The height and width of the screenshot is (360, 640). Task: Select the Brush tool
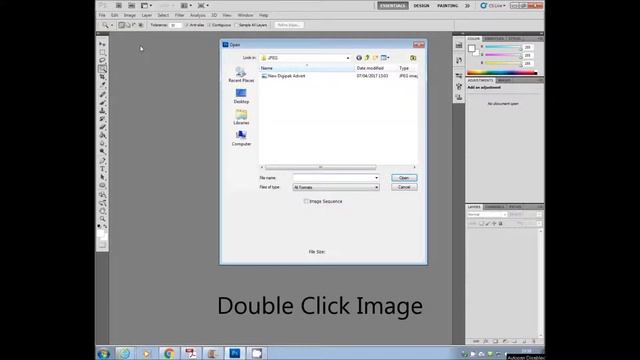102,102
